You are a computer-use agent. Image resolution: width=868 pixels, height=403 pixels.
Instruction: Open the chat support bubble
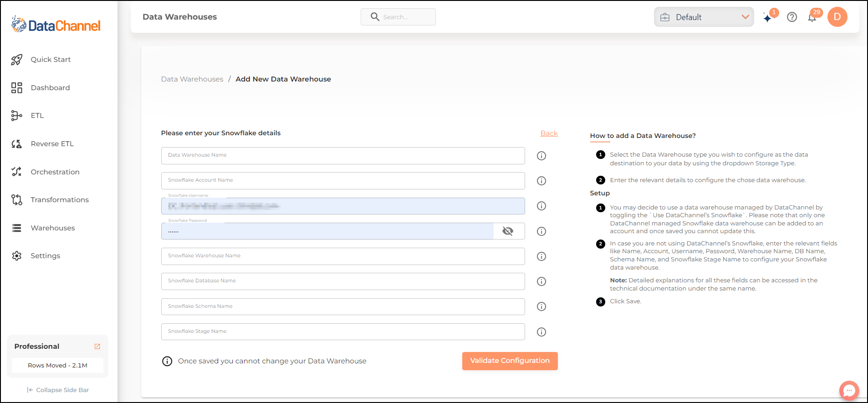(x=849, y=390)
